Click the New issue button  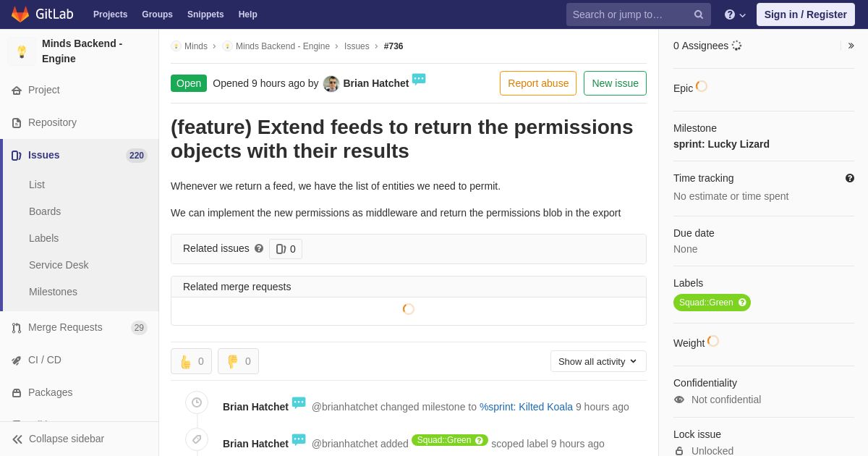[x=615, y=83]
